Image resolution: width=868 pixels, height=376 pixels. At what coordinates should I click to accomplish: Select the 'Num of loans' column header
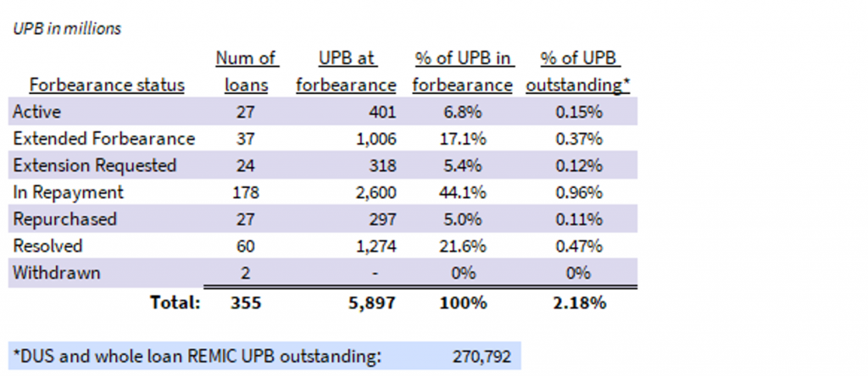point(247,72)
